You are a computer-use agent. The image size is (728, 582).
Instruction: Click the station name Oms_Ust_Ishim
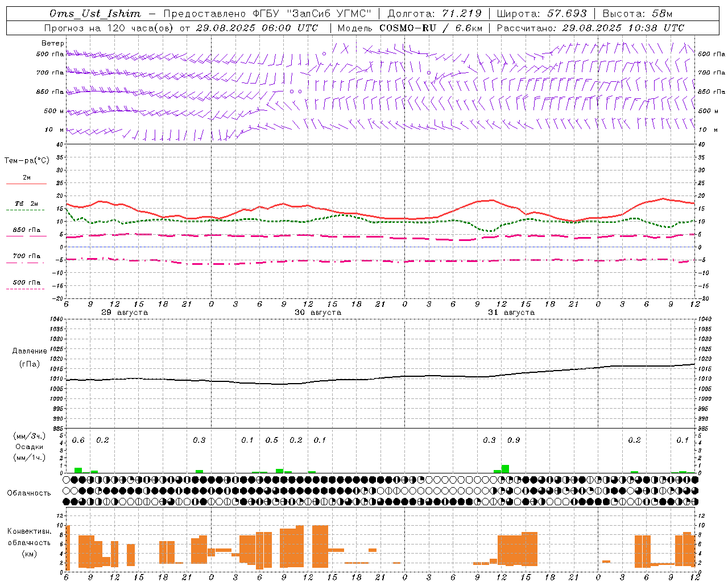95,14
